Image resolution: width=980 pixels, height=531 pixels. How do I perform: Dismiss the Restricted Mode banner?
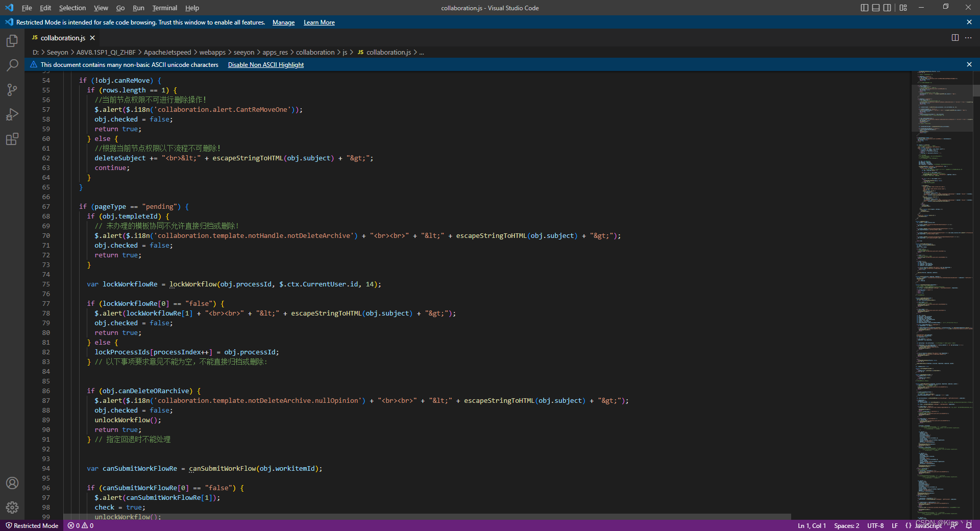pos(969,22)
